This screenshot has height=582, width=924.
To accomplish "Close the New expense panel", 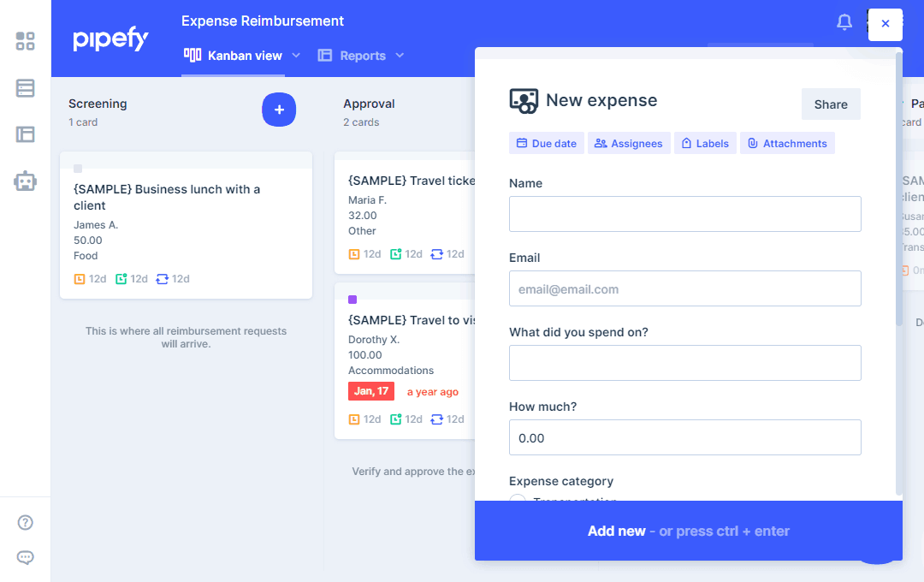I will (885, 24).
